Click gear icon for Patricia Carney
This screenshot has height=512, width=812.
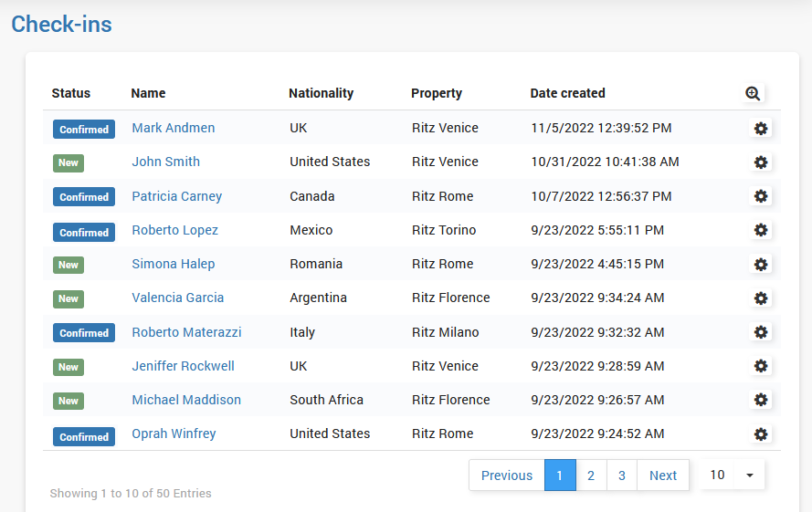(x=761, y=196)
